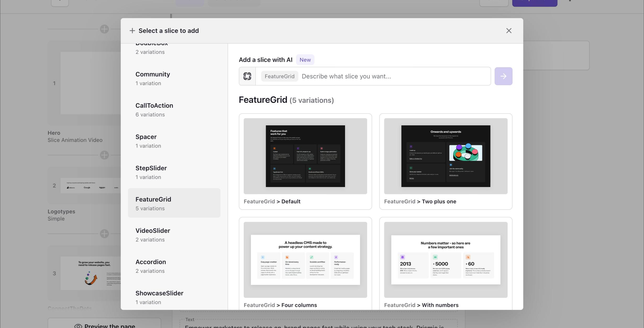Add slice above Hero with plus icon
This screenshot has height=328, width=644.
coord(104,29)
